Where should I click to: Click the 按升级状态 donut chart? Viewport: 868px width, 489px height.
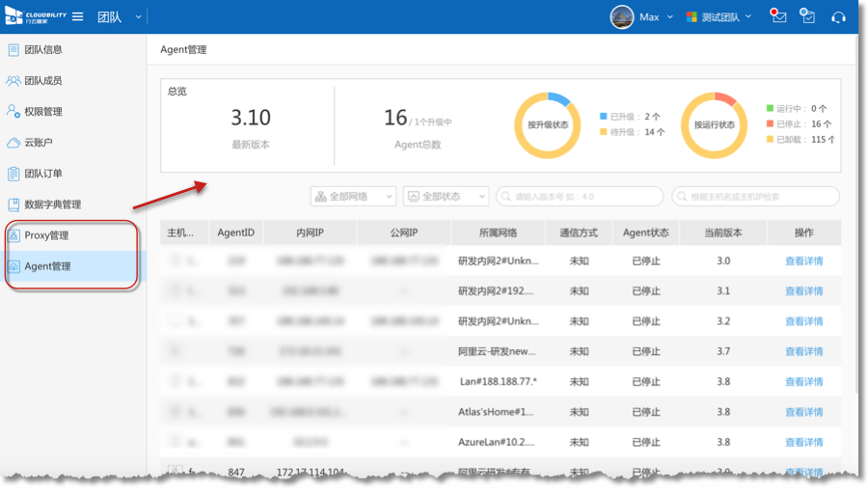pos(547,125)
